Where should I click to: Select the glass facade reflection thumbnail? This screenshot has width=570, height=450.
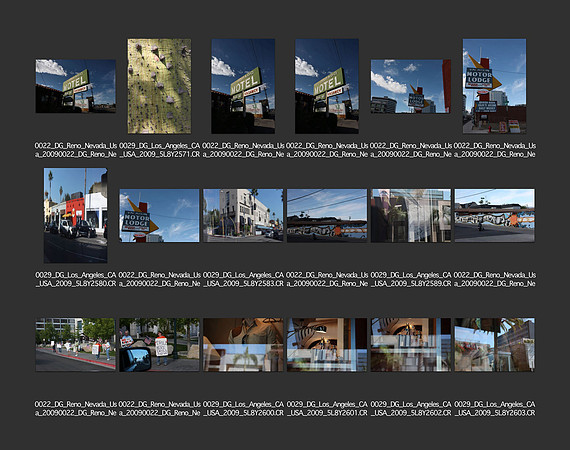click(x=411, y=215)
